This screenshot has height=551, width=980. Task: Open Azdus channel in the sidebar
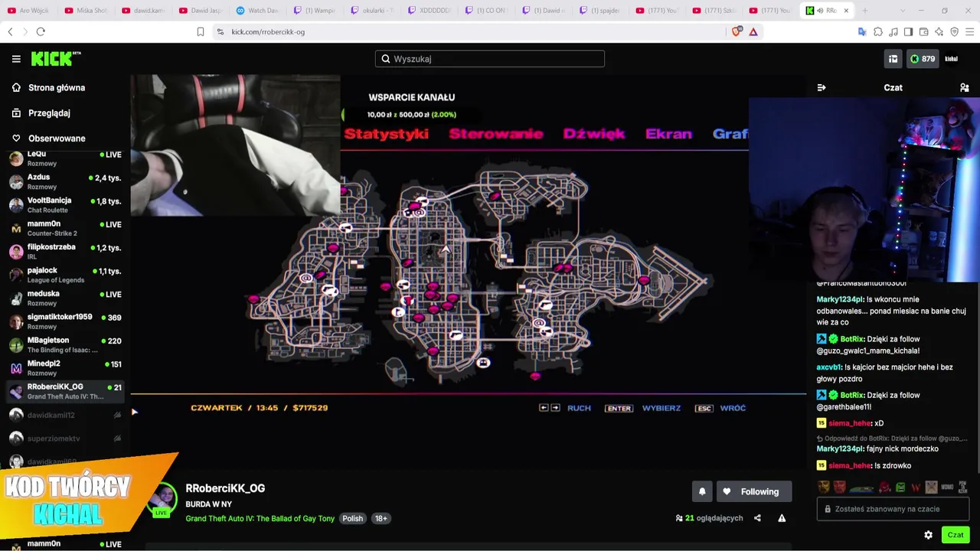coord(64,182)
